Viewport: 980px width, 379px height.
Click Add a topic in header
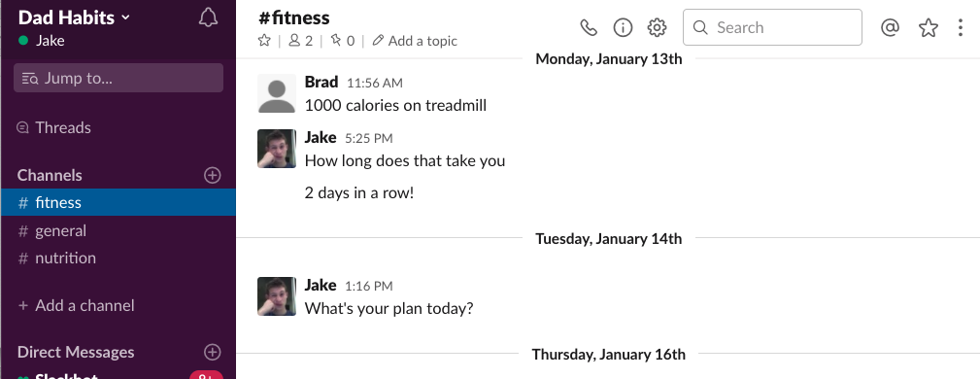click(415, 41)
